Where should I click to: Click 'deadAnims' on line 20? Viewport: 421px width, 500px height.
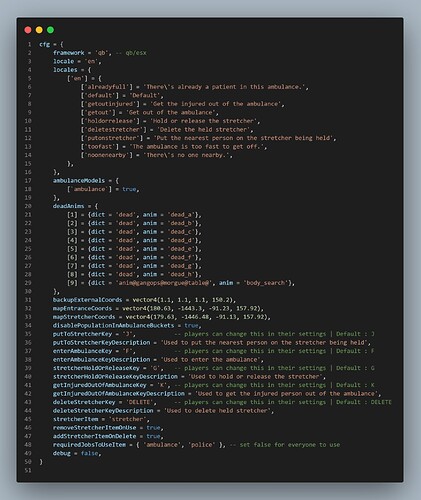[x=68, y=206]
